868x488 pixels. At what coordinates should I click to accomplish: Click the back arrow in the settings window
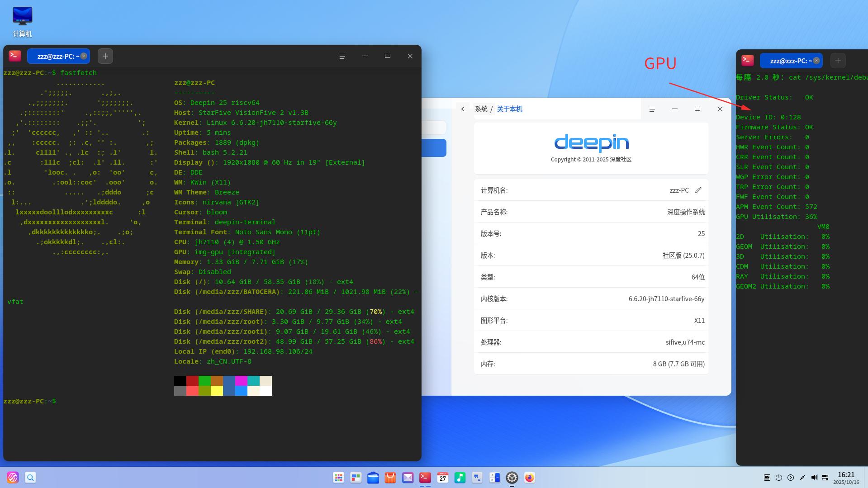(x=463, y=109)
